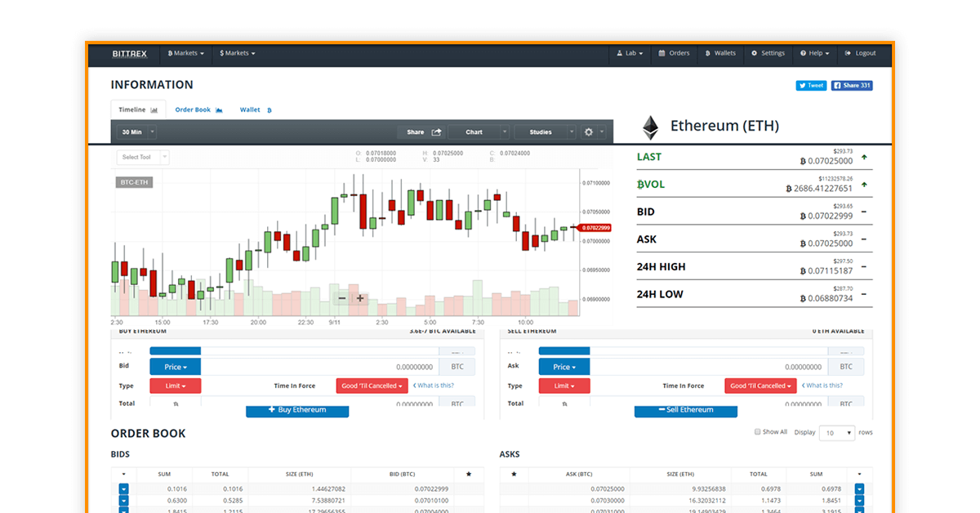The width and height of the screenshot is (980, 513).
Task: Open the Wallets page
Action: 720,54
